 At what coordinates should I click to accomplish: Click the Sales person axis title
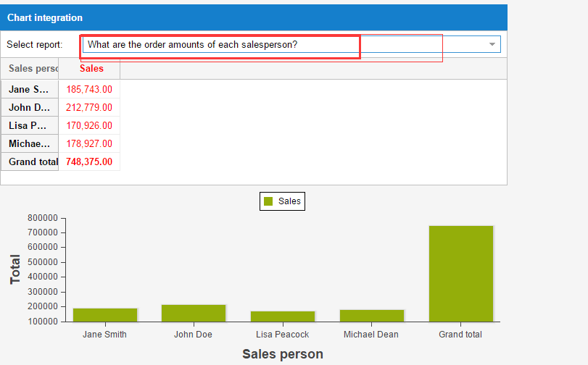[x=282, y=353]
